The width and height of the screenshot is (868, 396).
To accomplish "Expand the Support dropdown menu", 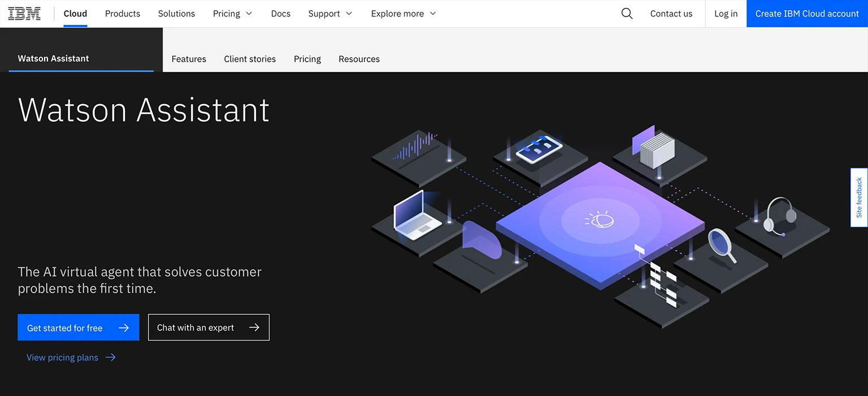I will click(330, 14).
